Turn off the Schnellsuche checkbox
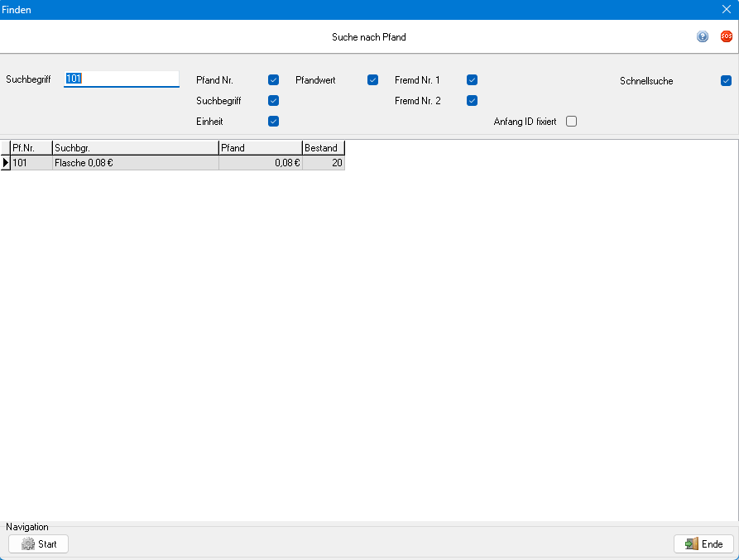Screen dimensions: 739x560 726,81
